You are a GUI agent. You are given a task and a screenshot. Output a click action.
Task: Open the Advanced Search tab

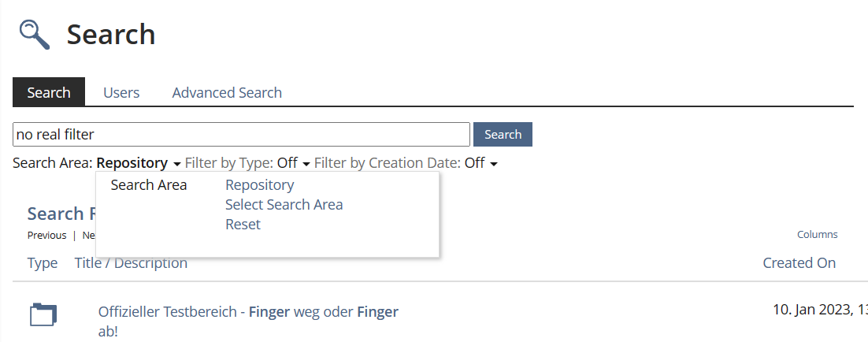pos(227,93)
